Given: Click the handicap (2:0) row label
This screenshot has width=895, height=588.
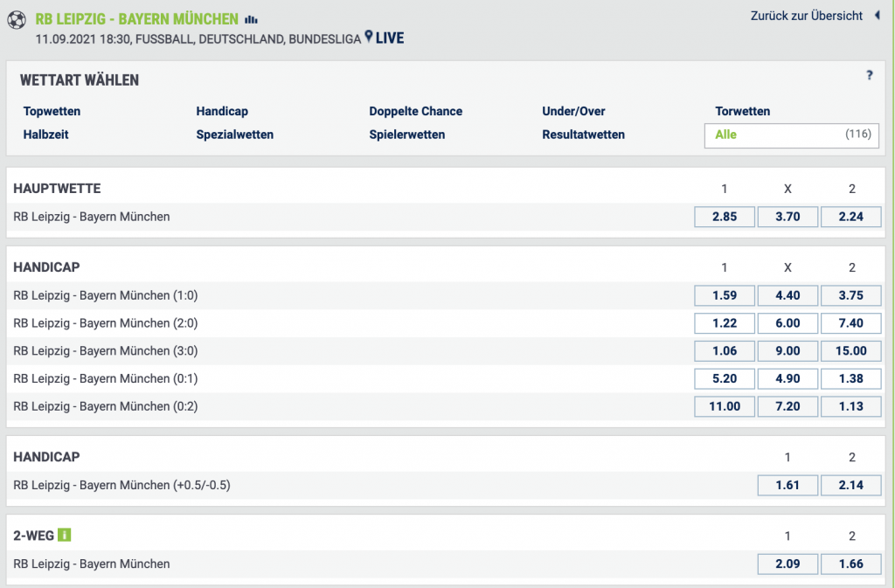Looking at the screenshot, I should pos(106,323).
